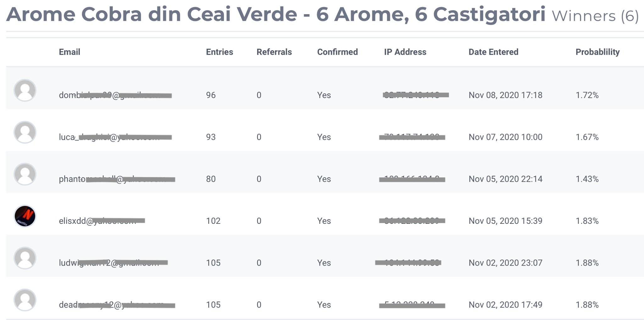Click the email starting with domb
This screenshot has width=644, height=320.
pos(115,95)
